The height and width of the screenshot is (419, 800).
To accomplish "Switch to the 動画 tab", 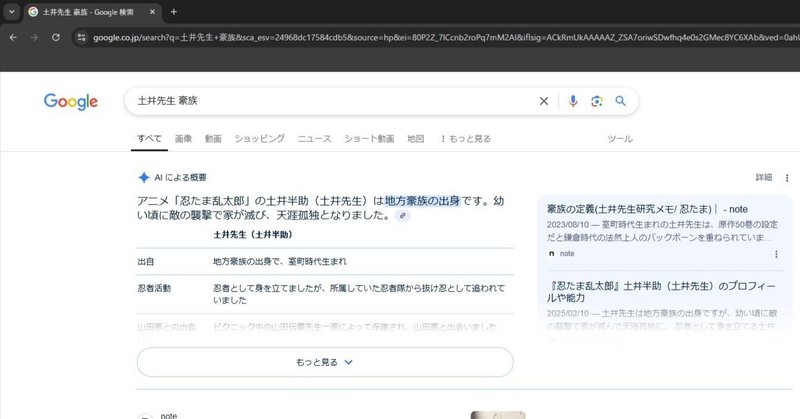I will coord(213,138).
